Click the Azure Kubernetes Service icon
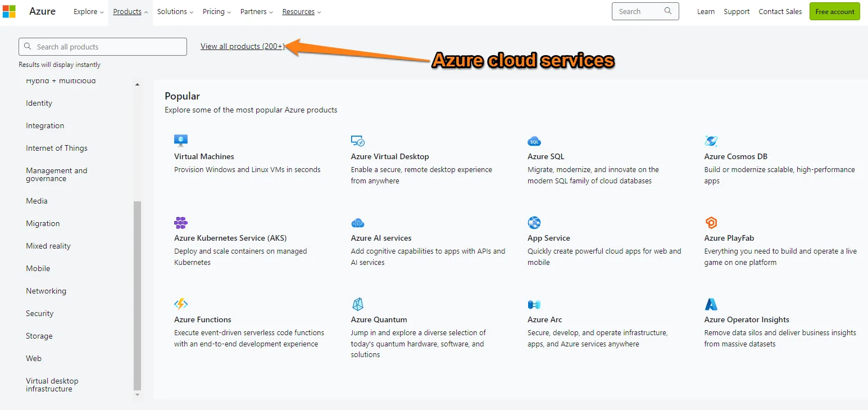868x410 pixels. [x=181, y=223]
